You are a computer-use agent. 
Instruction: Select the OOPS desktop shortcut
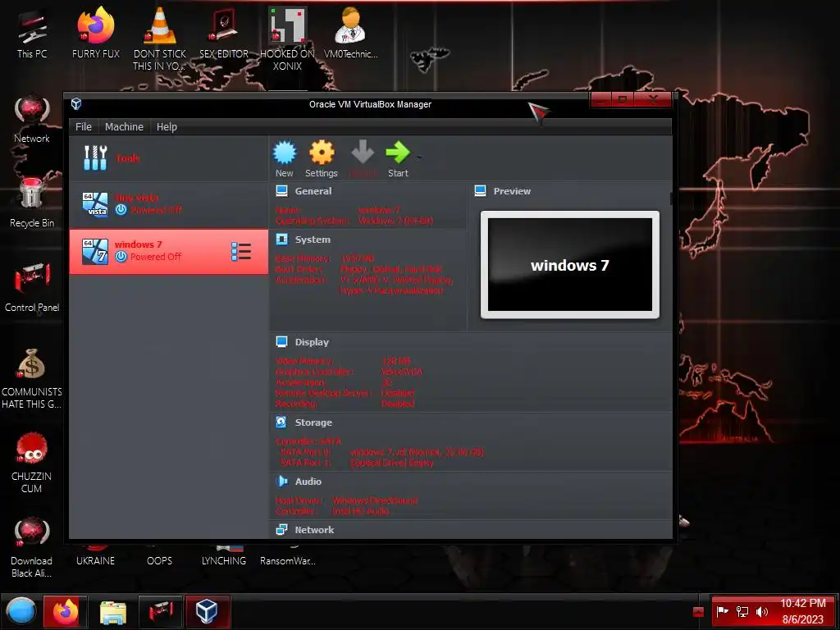pyautogui.click(x=160, y=556)
